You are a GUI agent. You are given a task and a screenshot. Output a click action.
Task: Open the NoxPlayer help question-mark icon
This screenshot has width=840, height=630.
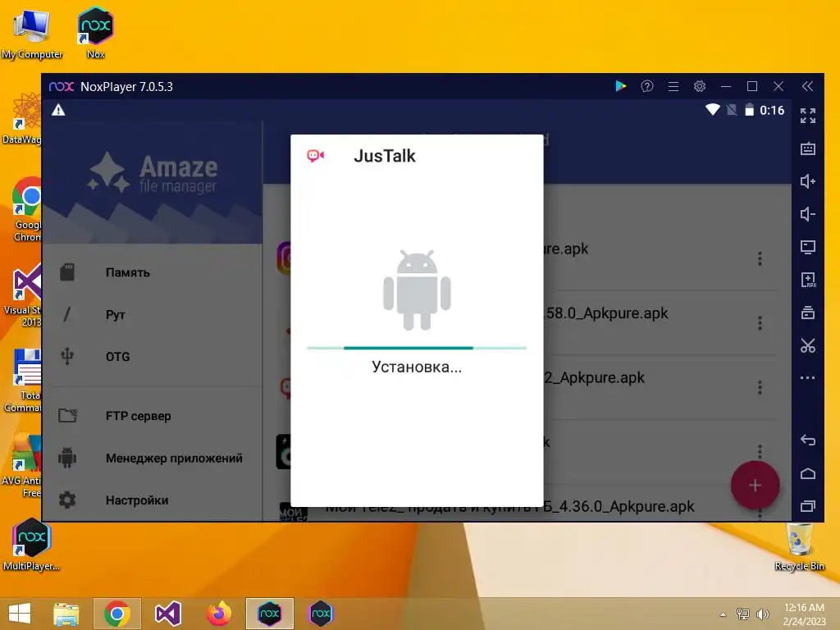click(x=647, y=86)
